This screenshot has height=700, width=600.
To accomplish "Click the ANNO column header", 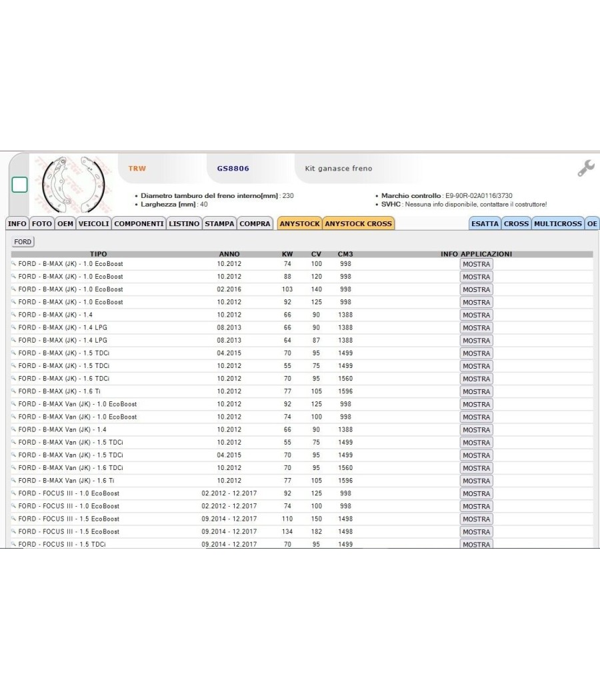I will coord(229,254).
